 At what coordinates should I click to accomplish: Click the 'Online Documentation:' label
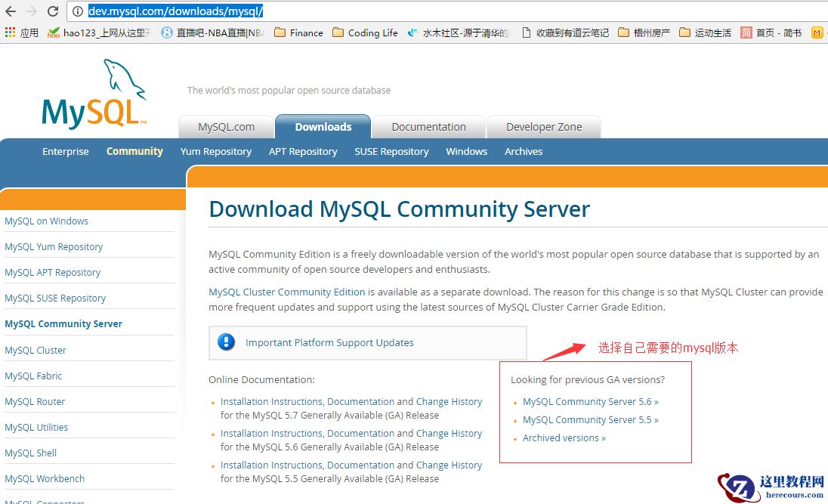tap(261, 379)
